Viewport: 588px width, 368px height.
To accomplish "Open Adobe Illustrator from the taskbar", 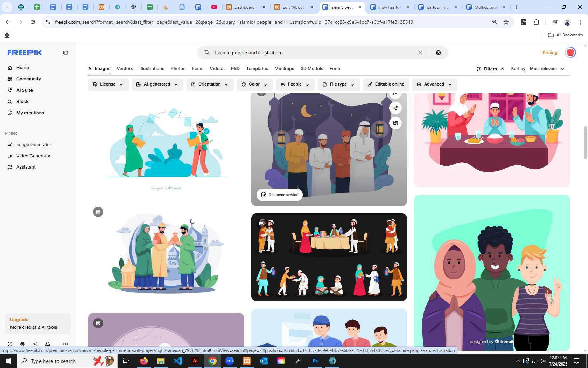I will coord(195,361).
